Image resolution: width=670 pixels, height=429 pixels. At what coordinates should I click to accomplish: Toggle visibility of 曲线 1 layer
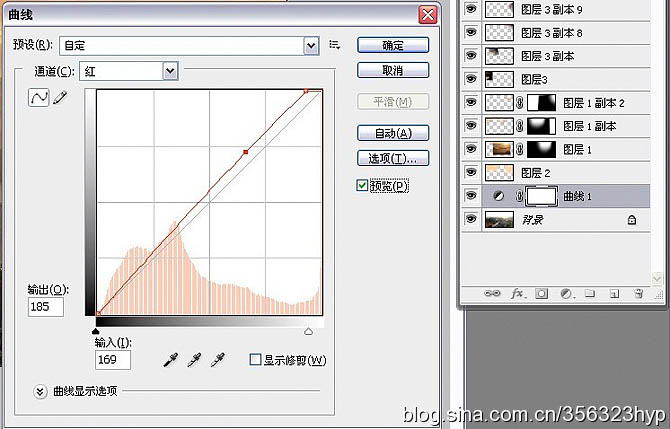click(471, 195)
